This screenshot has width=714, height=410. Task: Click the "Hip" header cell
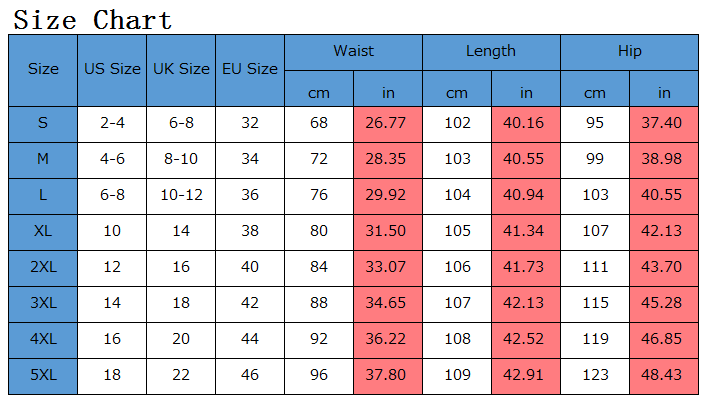[630, 51]
